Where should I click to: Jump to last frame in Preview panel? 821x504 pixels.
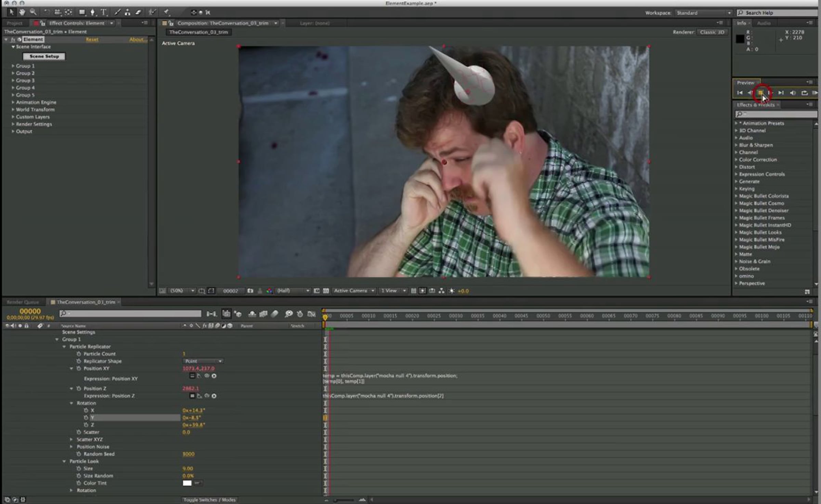click(781, 93)
